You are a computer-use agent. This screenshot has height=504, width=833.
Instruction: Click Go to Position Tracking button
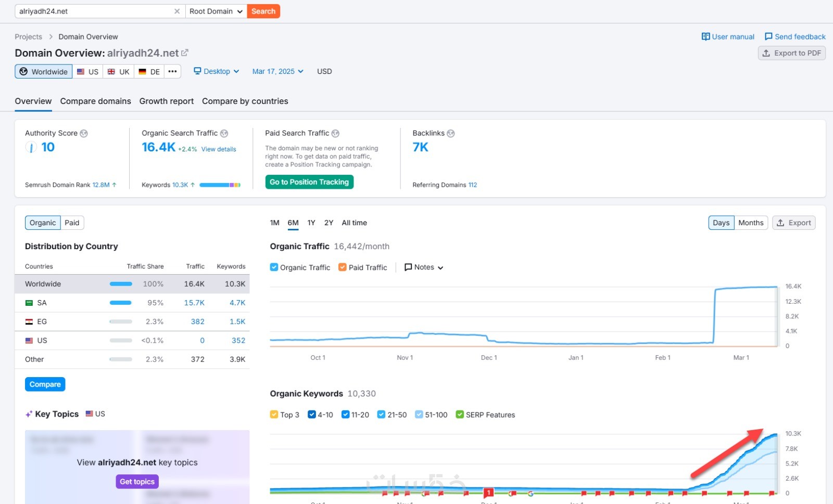coord(309,182)
